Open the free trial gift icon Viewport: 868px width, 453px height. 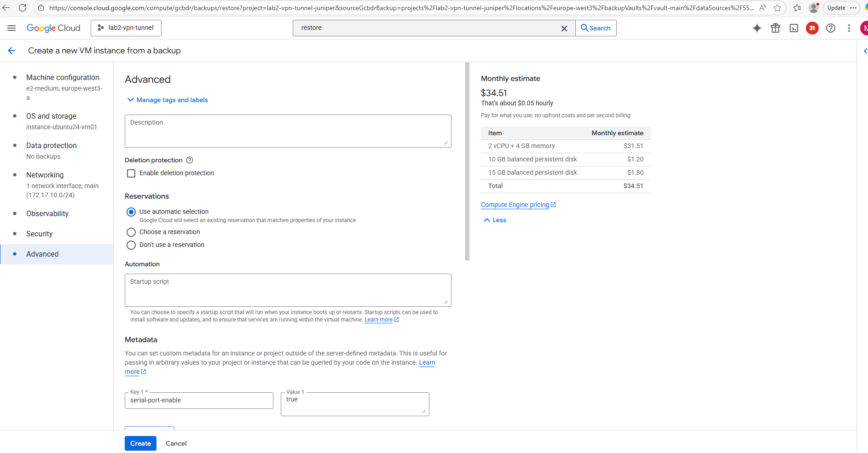[x=775, y=28]
